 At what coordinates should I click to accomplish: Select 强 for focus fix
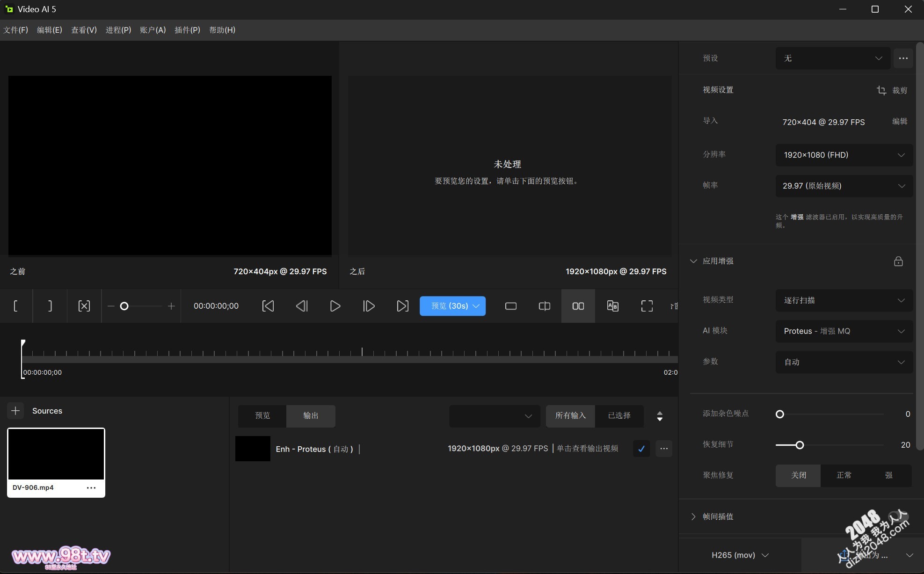point(888,475)
